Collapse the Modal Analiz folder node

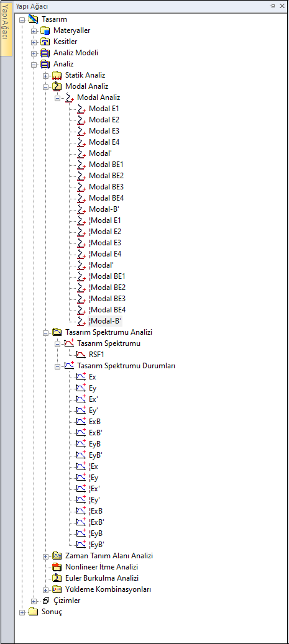pyautogui.click(x=45, y=87)
